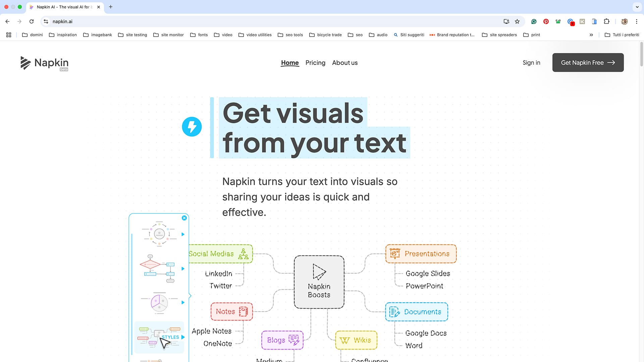The height and width of the screenshot is (362, 644).
Task: Click the pie chart thumbnail in the panel
Action: click(159, 302)
